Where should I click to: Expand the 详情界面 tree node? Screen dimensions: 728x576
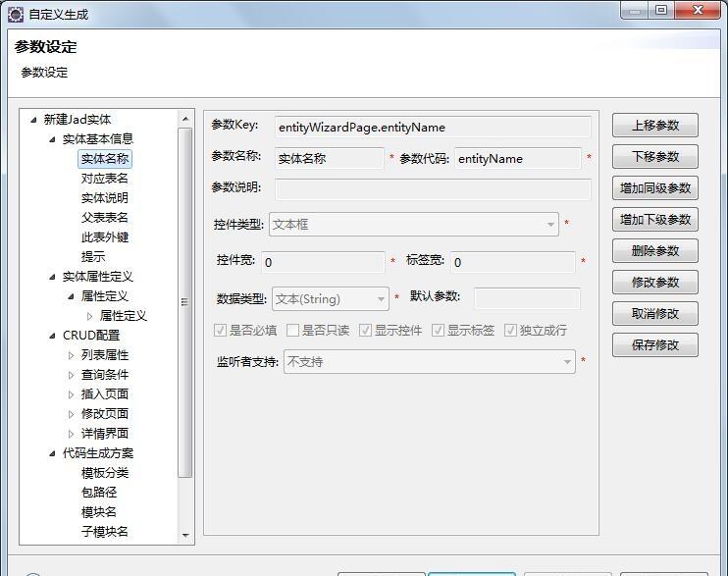click(x=71, y=434)
